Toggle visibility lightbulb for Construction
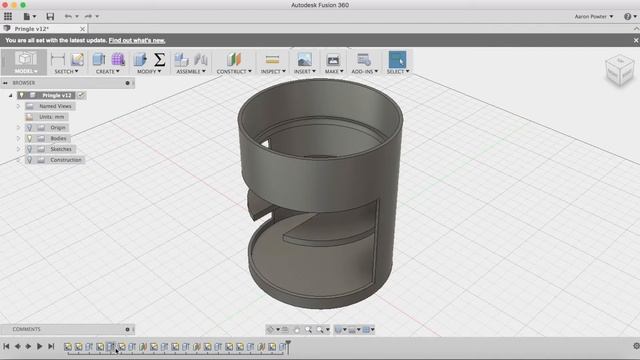Image resolution: width=640 pixels, height=360 pixels. (29, 160)
